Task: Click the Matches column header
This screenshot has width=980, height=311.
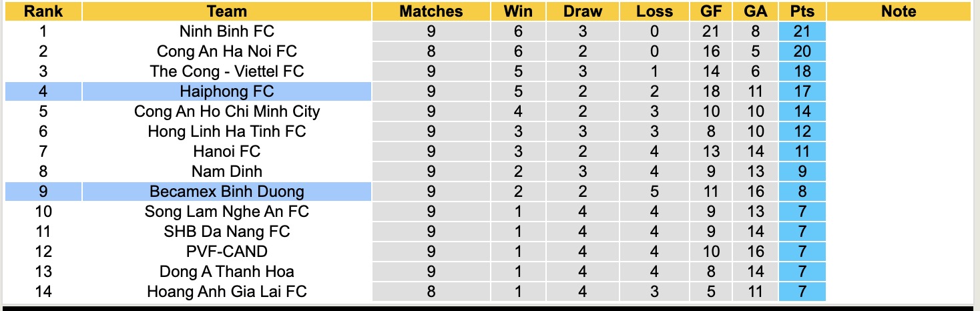Action: pyautogui.click(x=431, y=11)
